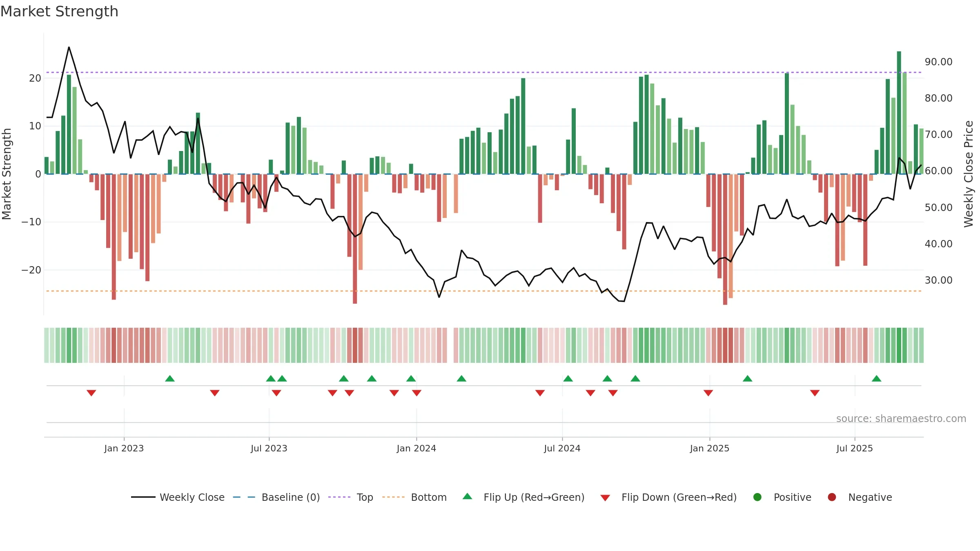Image resolution: width=980 pixels, height=551 pixels.
Task: Toggle the Negative legend entry
Action: point(860,497)
